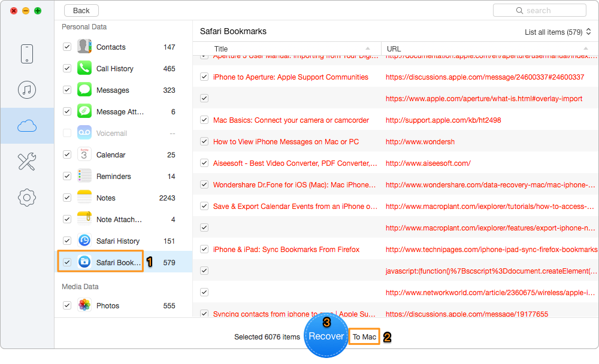Image resolution: width=599 pixels, height=364 pixels.
Task: Click the Call History phone icon
Action: click(84, 68)
